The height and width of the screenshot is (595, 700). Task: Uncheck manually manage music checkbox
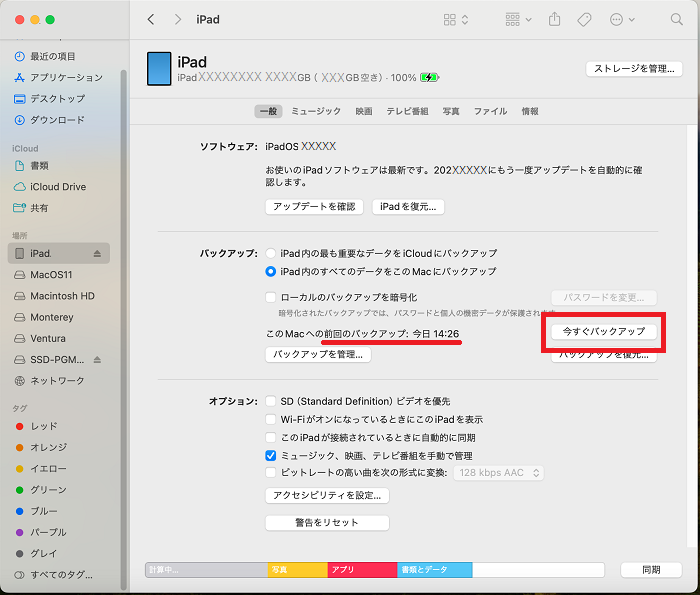271,456
